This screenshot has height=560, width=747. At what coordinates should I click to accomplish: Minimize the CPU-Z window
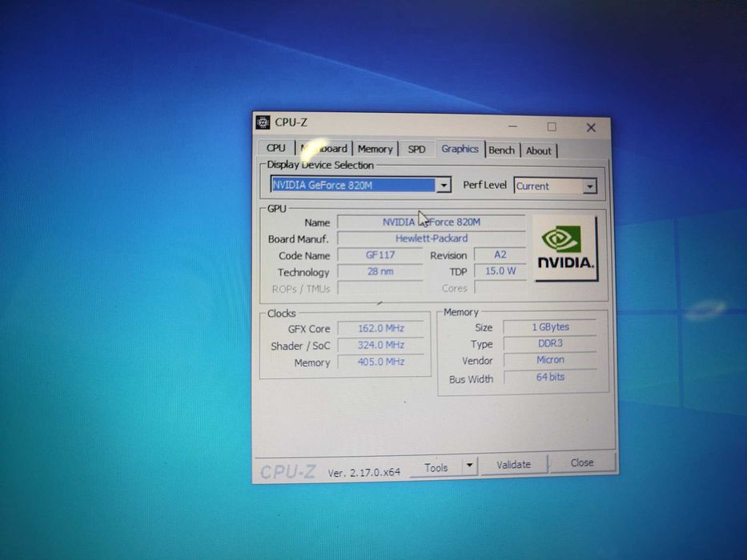tap(512, 126)
